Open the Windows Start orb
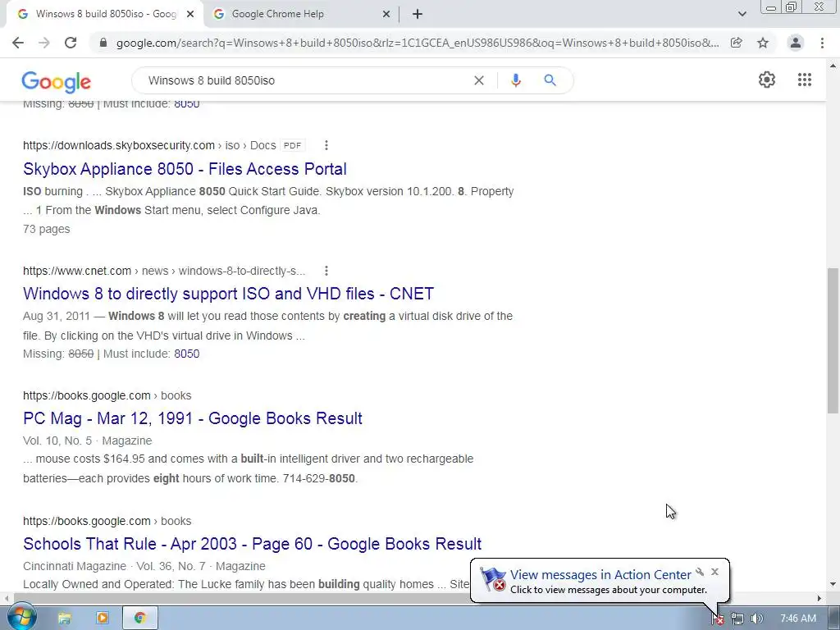 tap(22, 618)
